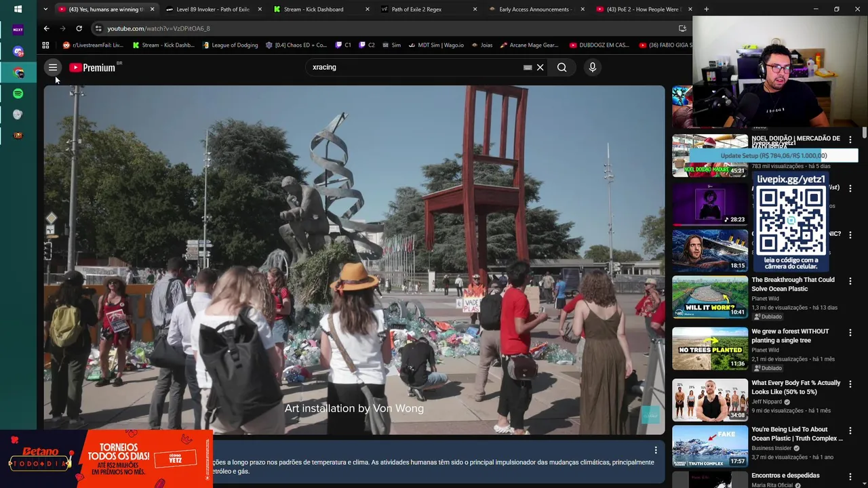Open 'The Breakthrough That Could Solve Ocean Plastic' title
The width and height of the screenshot is (868, 488).
[x=793, y=284]
